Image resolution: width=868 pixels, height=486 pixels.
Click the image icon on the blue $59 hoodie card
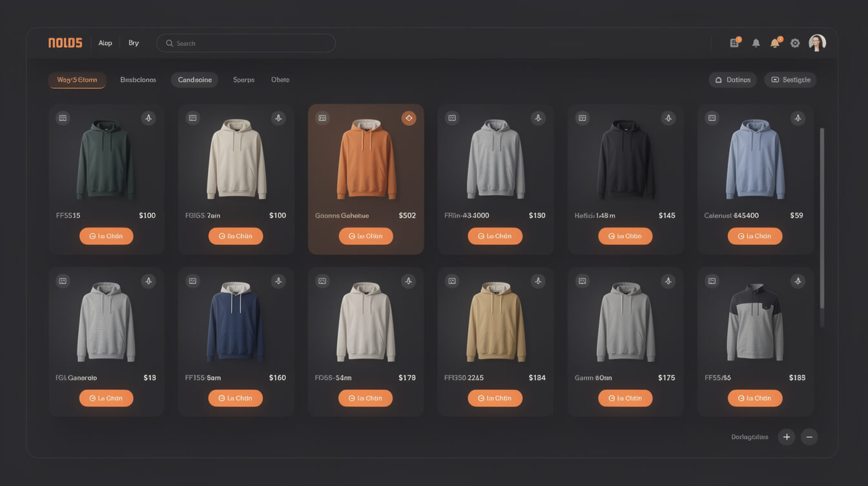point(712,118)
